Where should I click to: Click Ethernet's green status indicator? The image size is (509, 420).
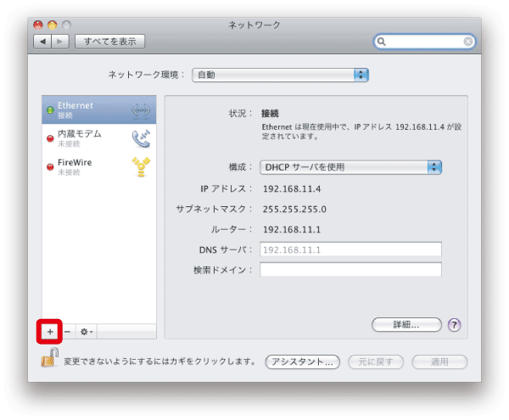point(50,110)
